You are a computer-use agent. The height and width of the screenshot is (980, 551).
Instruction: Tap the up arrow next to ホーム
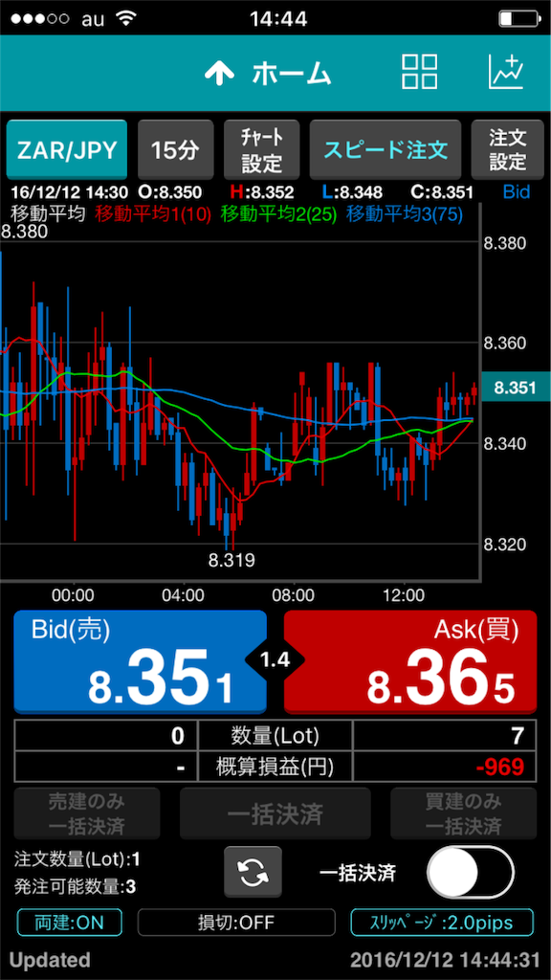[219, 75]
